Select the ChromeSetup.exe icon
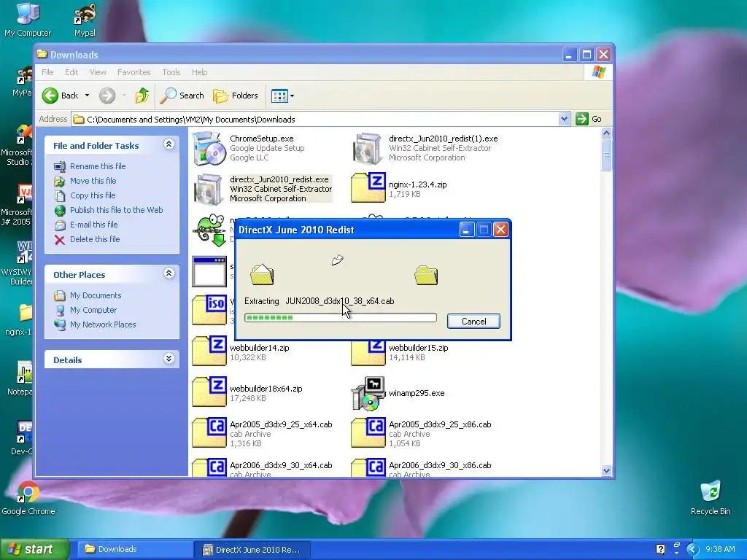 tap(209, 149)
